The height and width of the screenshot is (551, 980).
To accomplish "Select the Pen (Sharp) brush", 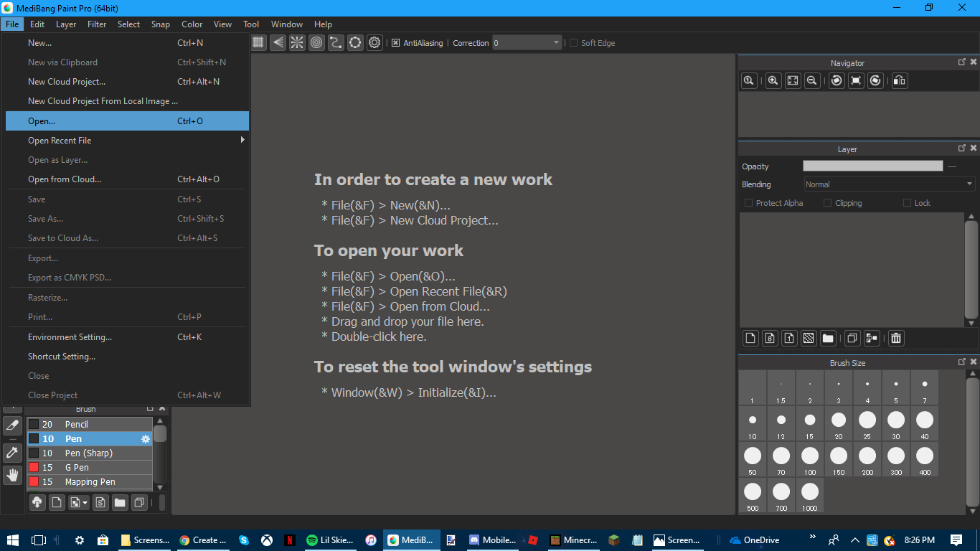I will point(90,453).
